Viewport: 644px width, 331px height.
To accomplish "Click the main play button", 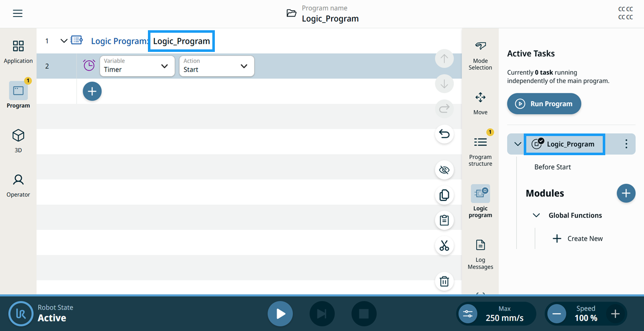I will pyautogui.click(x=280, y=314).
